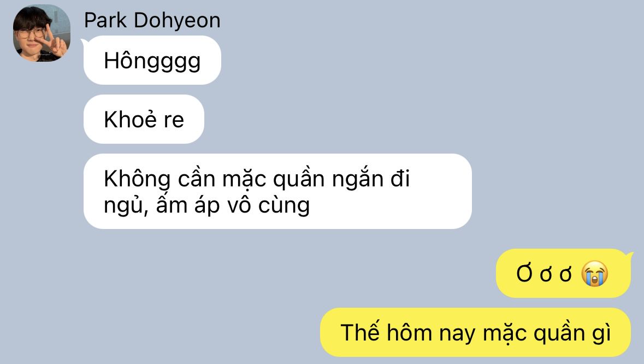Click the sender name Park Dohyeon
Screen dimensions: 644x364
(x=152, y=20)
